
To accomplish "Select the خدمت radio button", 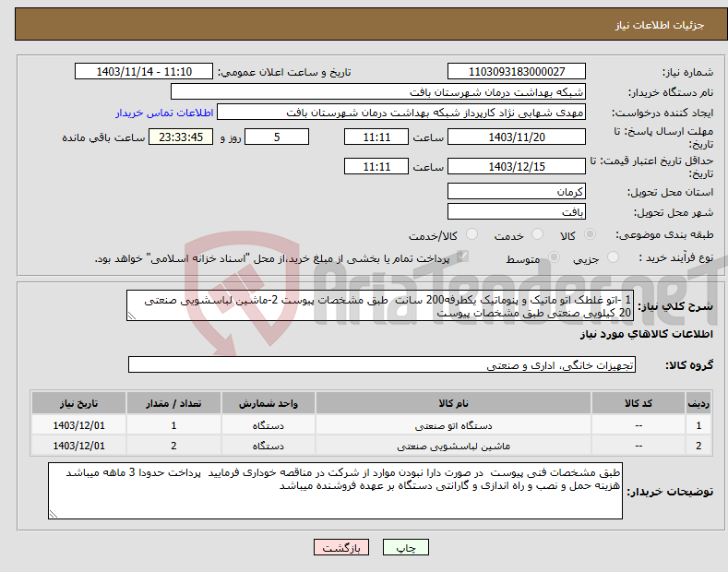I will pos(537,234).
